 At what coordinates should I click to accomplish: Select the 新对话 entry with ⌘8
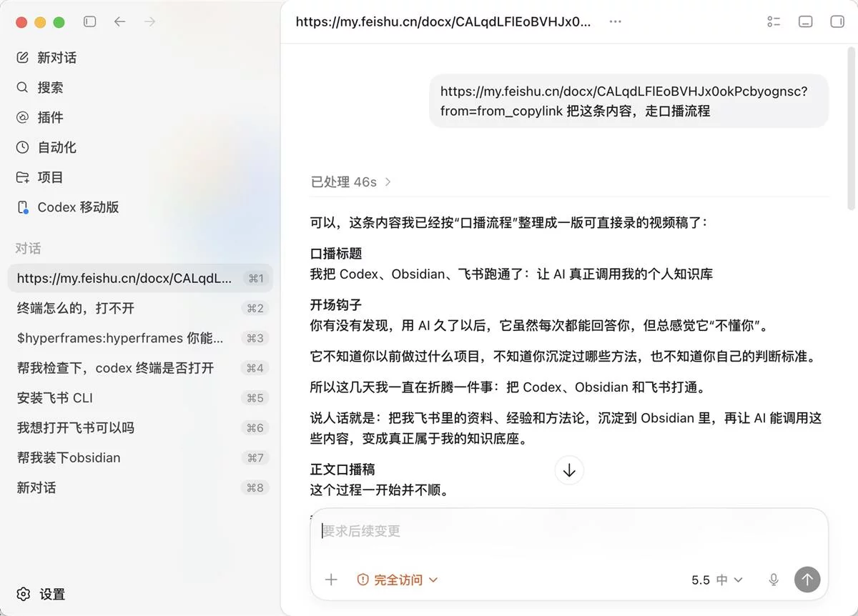point(140,488)
